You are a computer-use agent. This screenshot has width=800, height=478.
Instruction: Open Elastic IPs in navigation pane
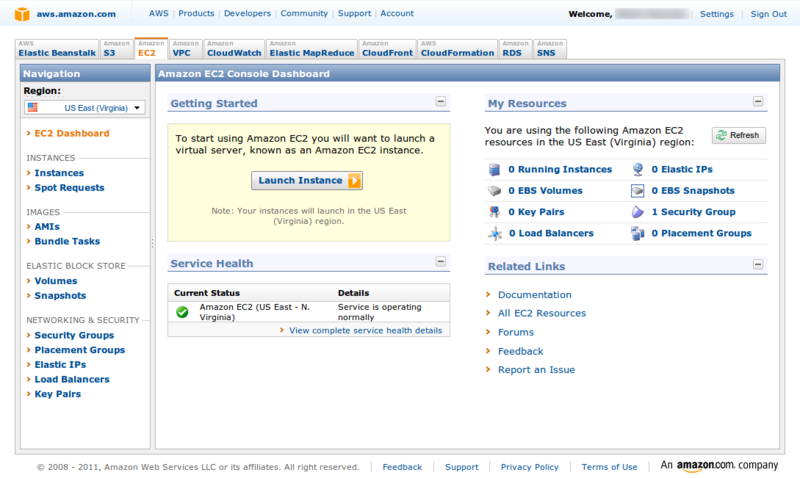60,365
